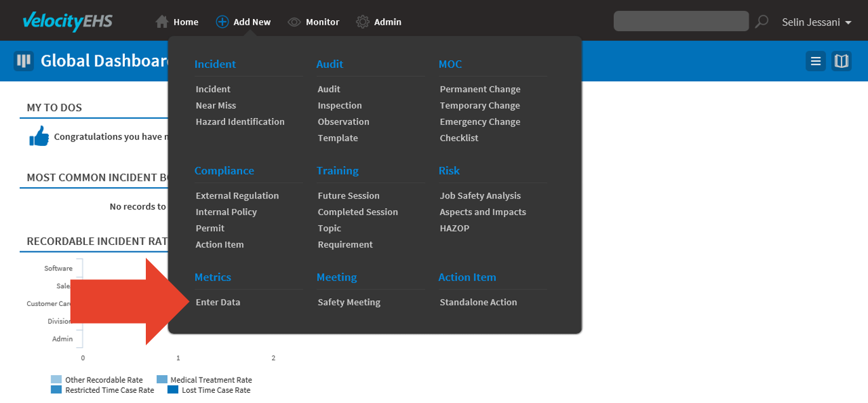Click Safety Meeting under Meeting
The height and width of the screenshot is (403, 868).
click(349, 302)
